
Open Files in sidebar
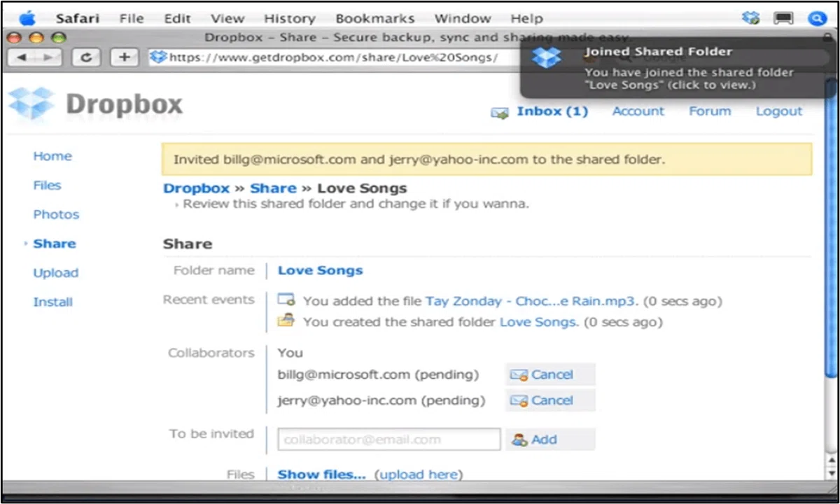(47, 185)
